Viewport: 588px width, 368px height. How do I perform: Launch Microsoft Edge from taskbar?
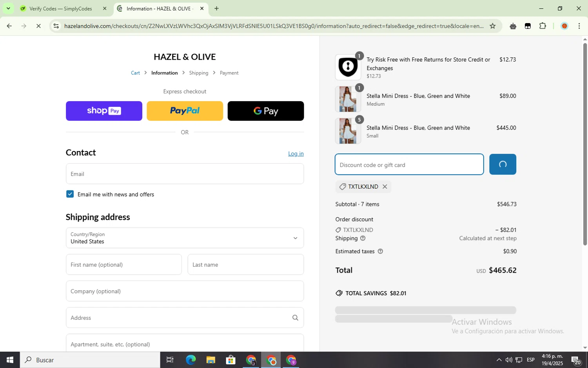(x=191, y=360)
